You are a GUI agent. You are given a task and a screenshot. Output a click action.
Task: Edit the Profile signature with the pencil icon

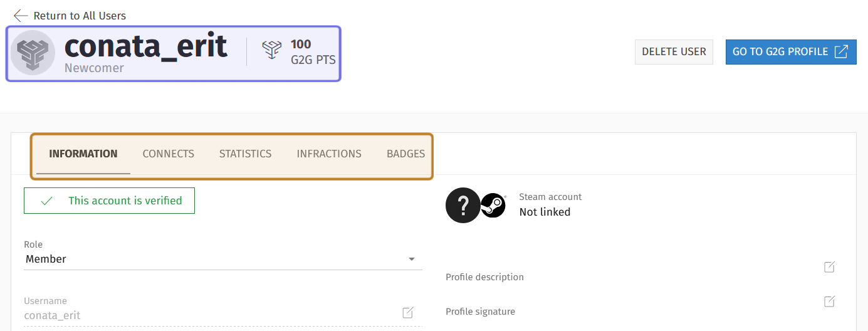[x=829, y=302]
